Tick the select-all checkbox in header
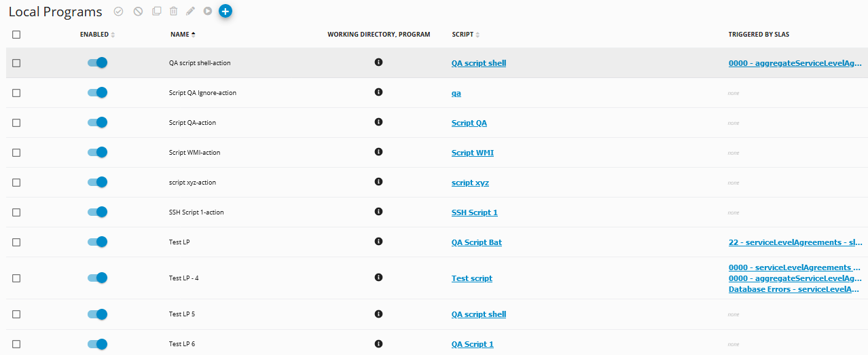The height and width of the screenshot is (355, 868). pos(16,35)
